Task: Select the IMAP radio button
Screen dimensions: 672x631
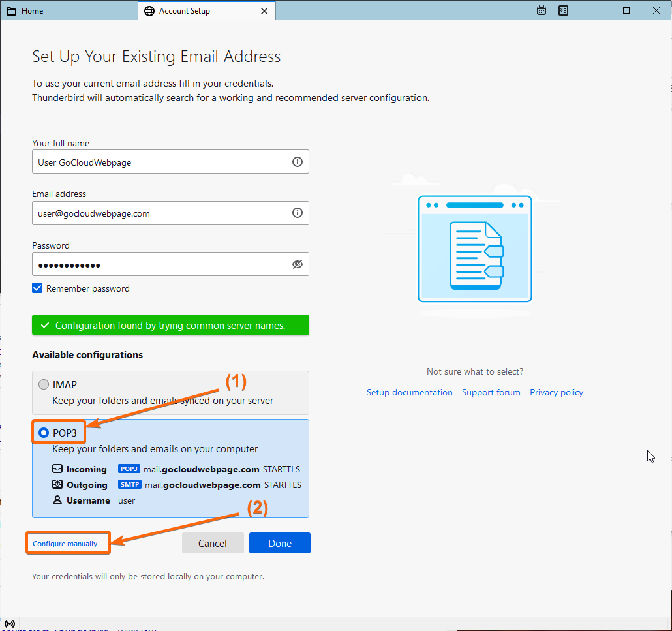Action: 44,384
